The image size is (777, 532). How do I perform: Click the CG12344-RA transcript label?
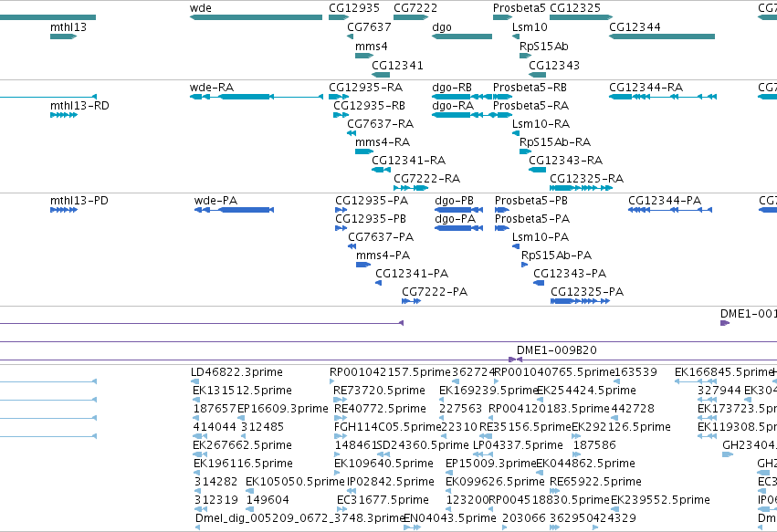[x=646, y=88]
